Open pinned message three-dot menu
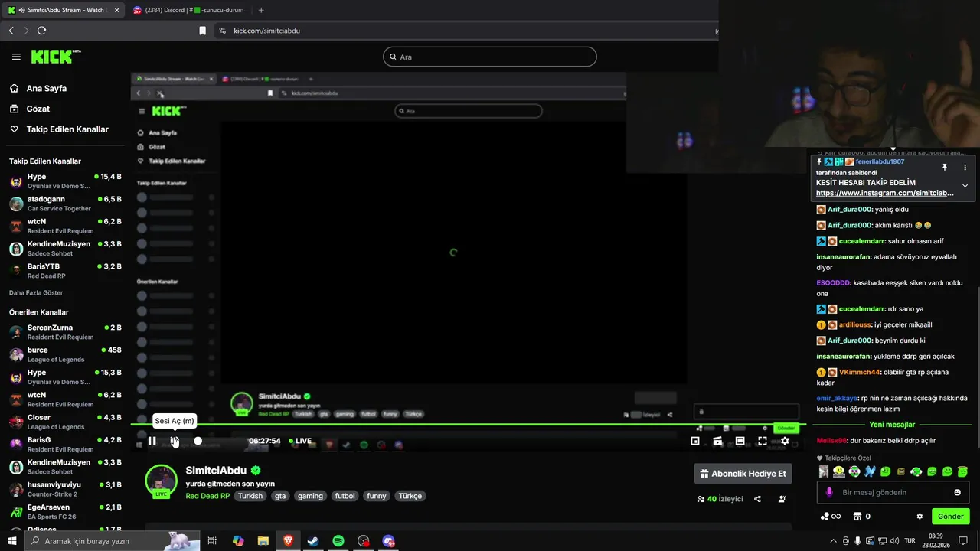The width and height of the screenshot is (980, 551). [965, 167]
